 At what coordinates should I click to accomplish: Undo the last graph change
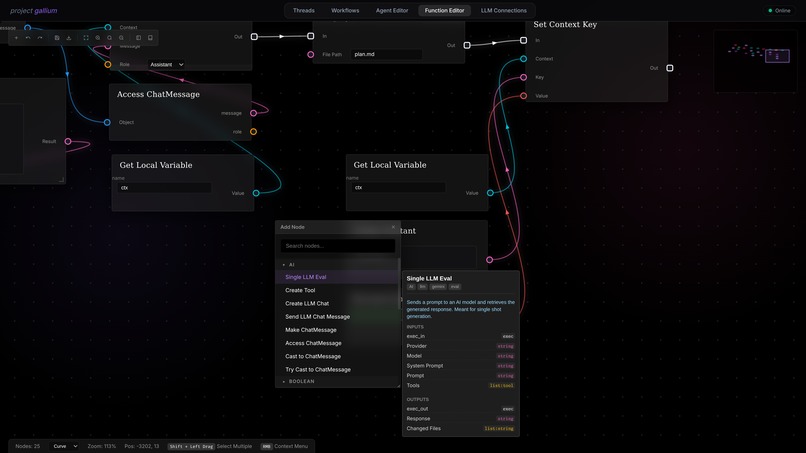(28, 38)
